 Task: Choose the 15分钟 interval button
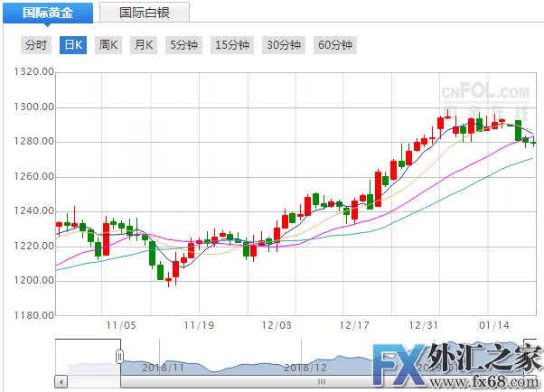[x=233, y=45]
